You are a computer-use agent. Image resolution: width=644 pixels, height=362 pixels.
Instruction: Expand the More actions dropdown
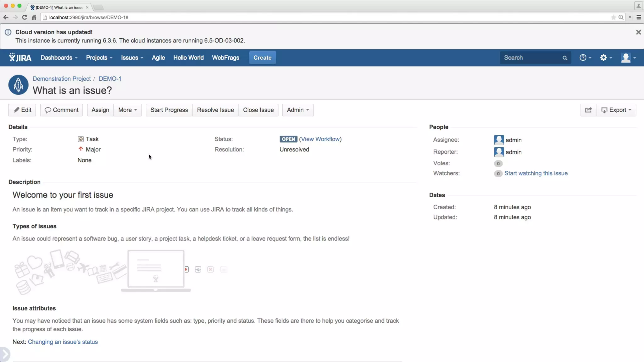127,110
